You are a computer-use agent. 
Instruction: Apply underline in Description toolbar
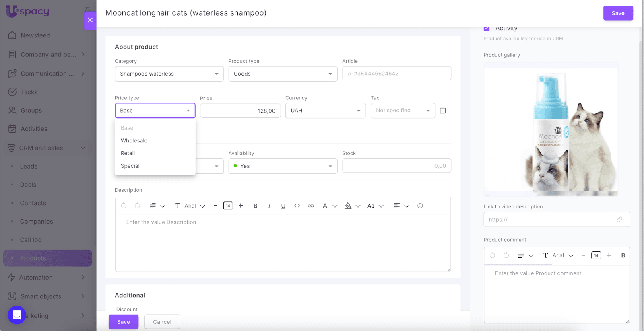283,206
